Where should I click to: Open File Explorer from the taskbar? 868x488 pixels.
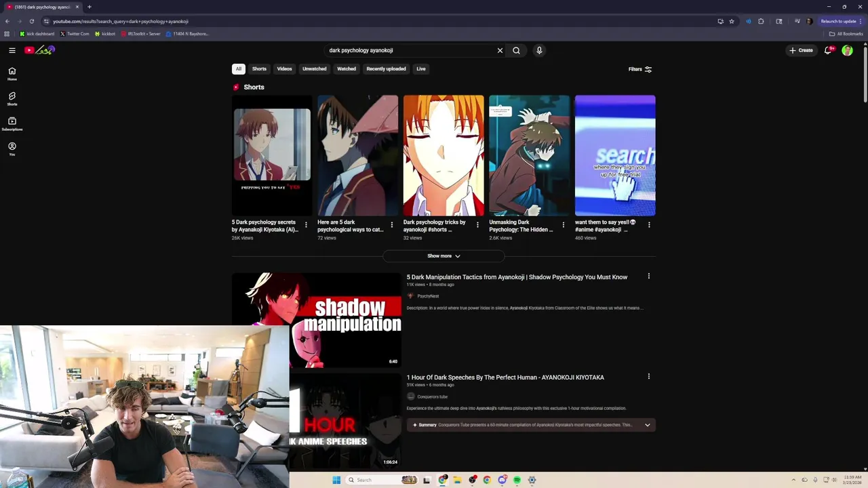pos(458,480)
